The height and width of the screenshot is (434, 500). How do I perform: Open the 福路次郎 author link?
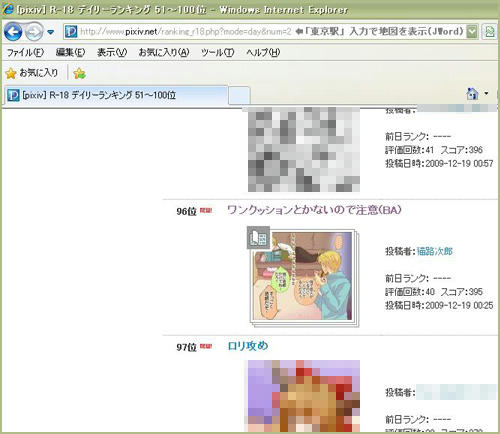pos(435,251)
